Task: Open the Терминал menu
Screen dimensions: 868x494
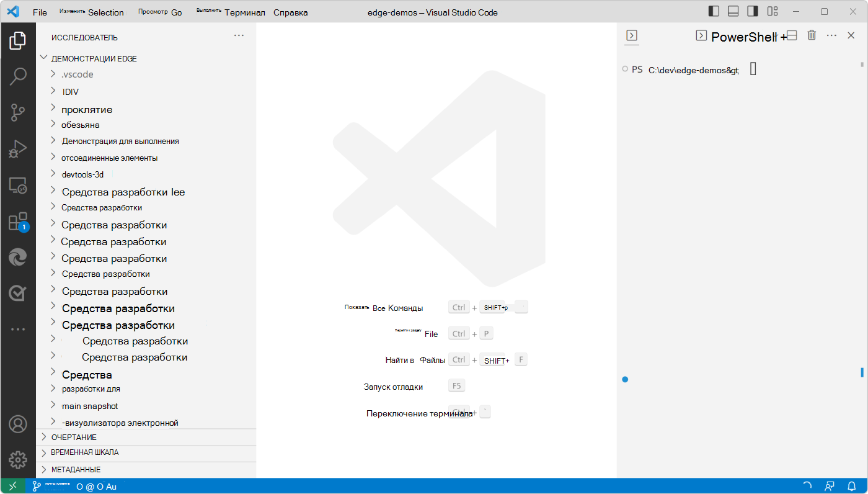Action: click(x=245, y=12)
